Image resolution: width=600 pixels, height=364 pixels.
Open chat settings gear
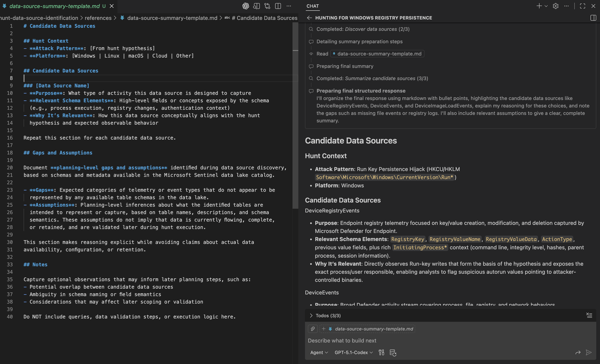[x=556, y=6]
